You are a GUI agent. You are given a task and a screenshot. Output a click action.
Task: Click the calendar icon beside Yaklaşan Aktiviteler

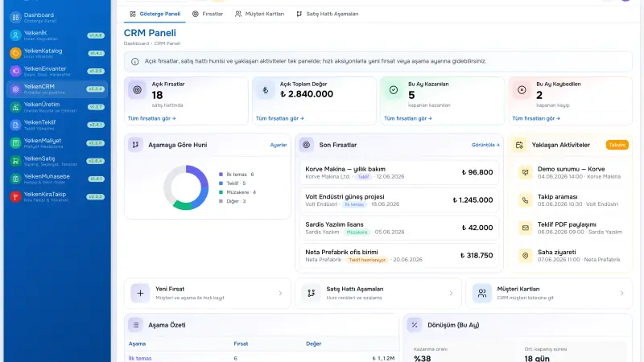(x=519, y=145)
